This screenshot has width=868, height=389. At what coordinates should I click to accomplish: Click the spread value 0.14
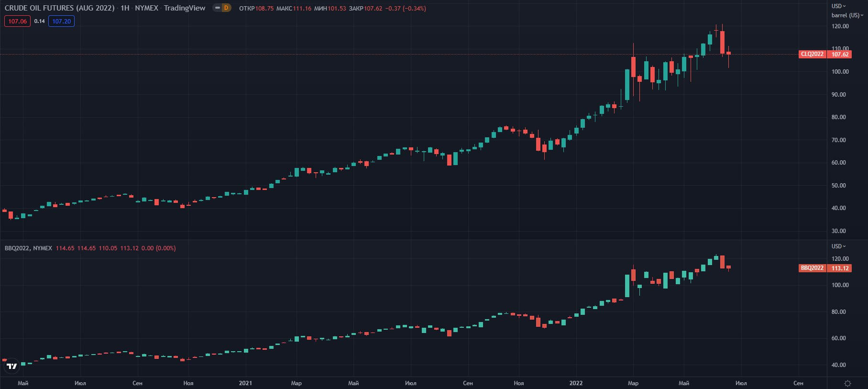point(40,21)
